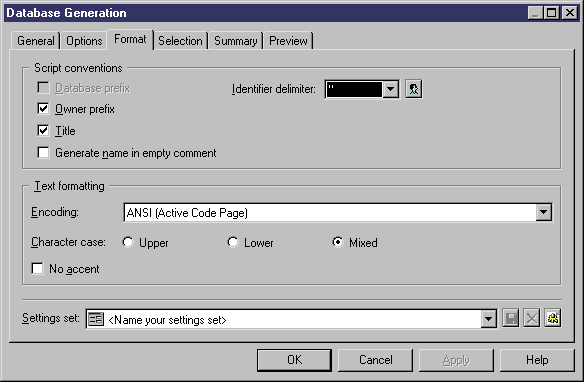Click the settings set name field
Viewport: 584px width, 382px height.
click(291, 319)
